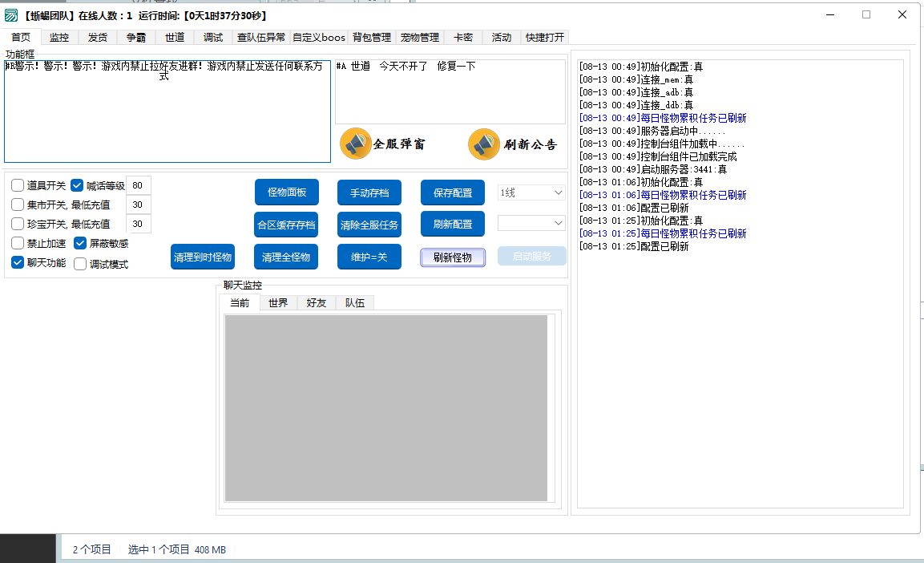The width and height of the screenshot is (924, 563).
Task: Open the 宠物管理 tab
Action: click(420, 37)
